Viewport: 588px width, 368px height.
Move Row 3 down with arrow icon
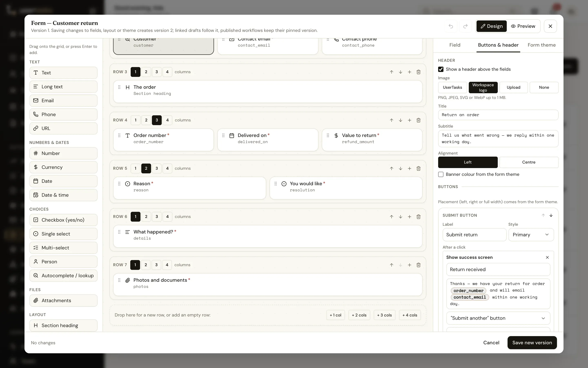tap(400, 72)
